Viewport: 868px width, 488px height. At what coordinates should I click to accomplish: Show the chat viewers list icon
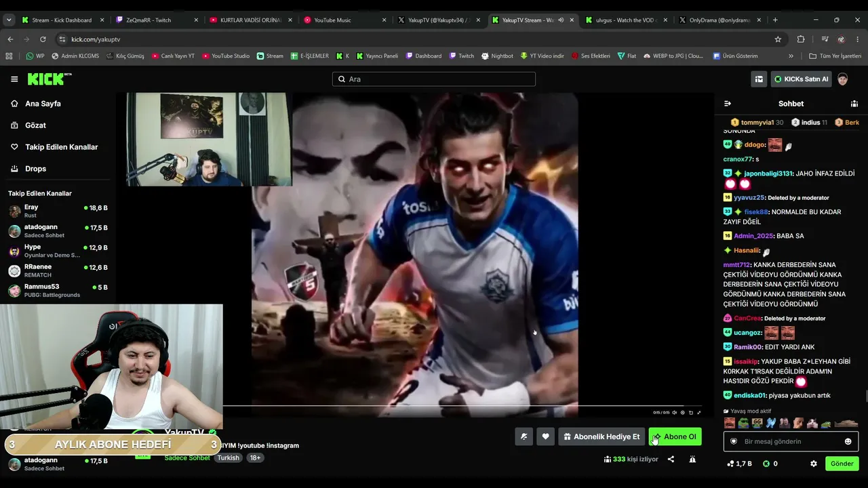click(x=854, y=104)
